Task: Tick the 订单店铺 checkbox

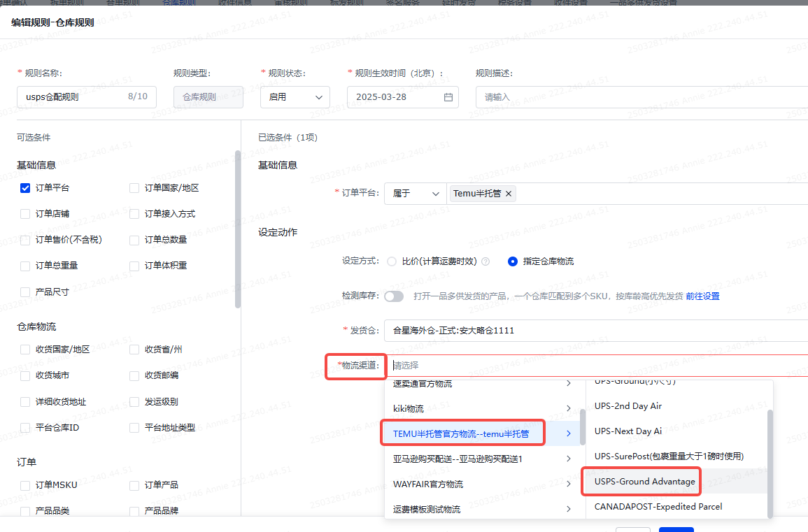Action: click(25, 214)
